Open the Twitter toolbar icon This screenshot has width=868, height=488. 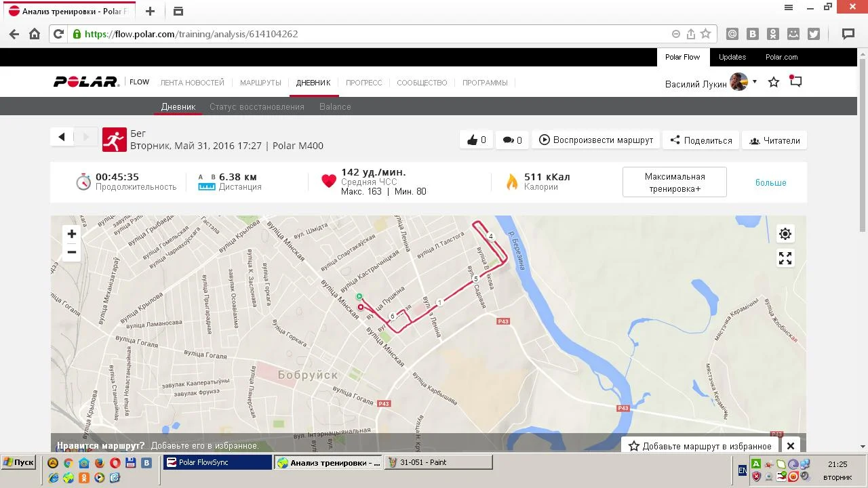click(814, 34)
